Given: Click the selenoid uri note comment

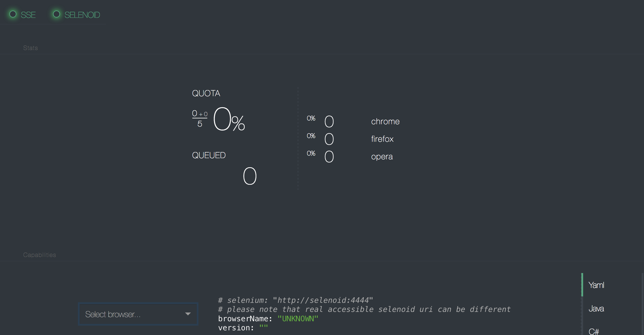Looking at the screenshot, I should pyautogui.click(x=364, y=309).
